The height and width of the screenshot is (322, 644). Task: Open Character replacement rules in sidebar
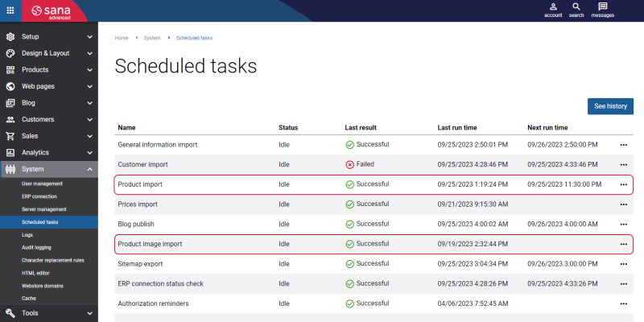pyautogui.click(x=53, y=260)
